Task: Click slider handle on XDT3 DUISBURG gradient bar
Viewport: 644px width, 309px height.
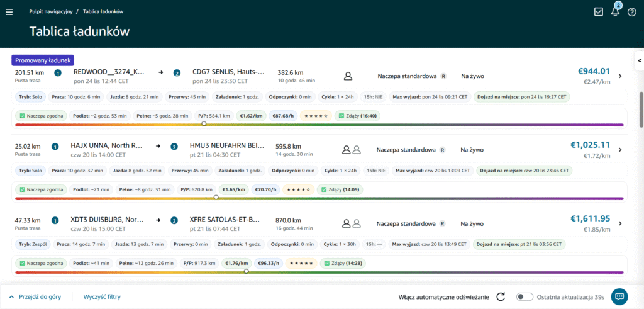Action: 246,271
